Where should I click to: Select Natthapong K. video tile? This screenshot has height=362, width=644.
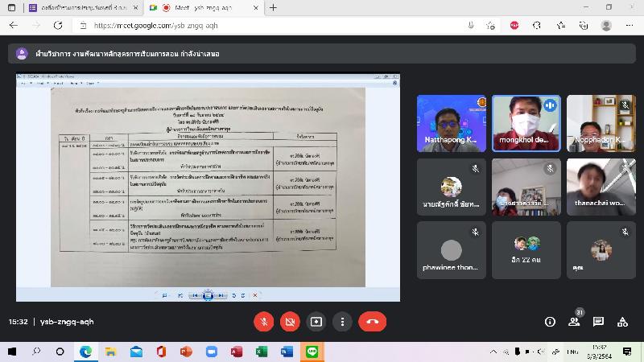tap(451, 123)
